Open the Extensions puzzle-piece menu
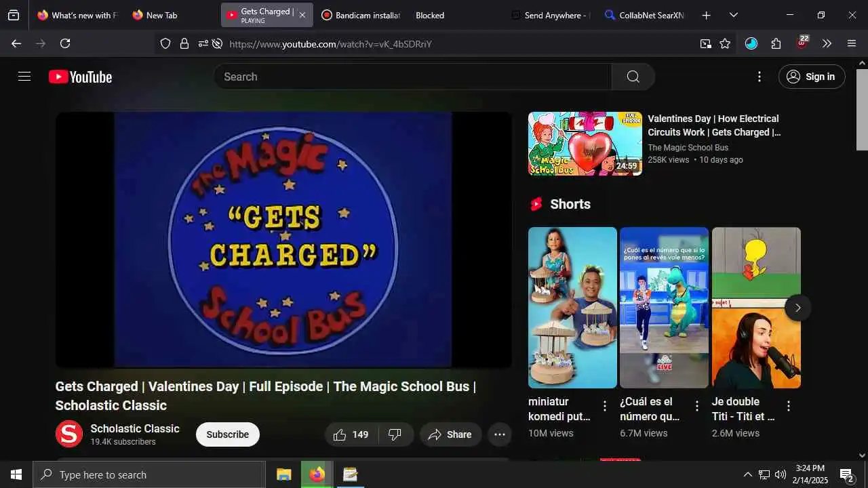 pyautogui.click(x=776, y=43)
